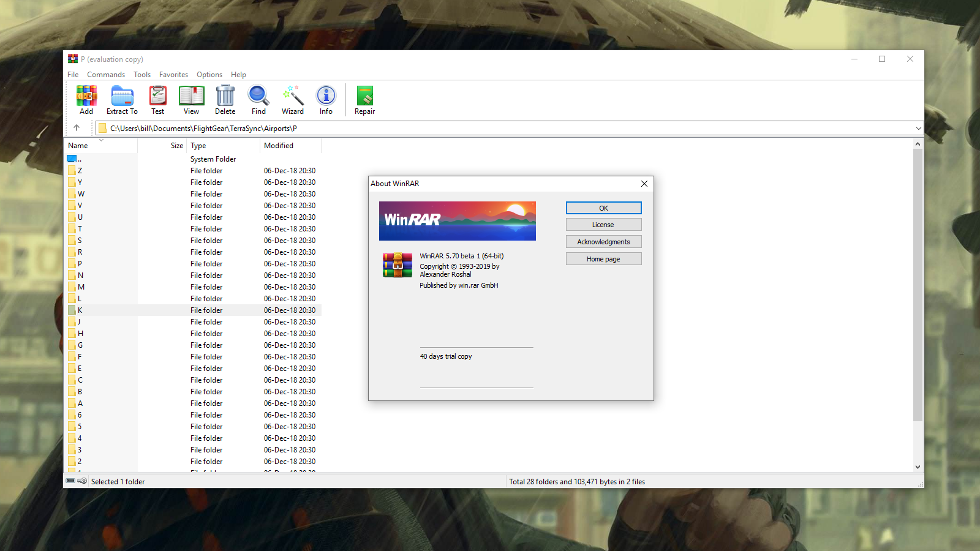Image resolution: width=980 pixels, height=551 pixels.
Task: Click the WinRAR books icon in title bar
Action: click(73, 59)
